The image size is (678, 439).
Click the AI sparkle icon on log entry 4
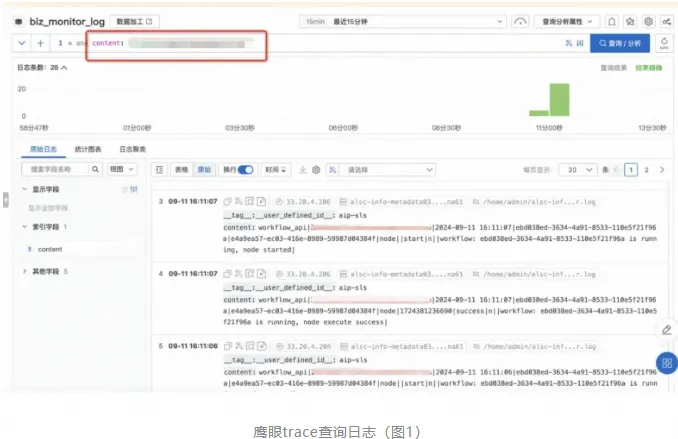[239, 274]
